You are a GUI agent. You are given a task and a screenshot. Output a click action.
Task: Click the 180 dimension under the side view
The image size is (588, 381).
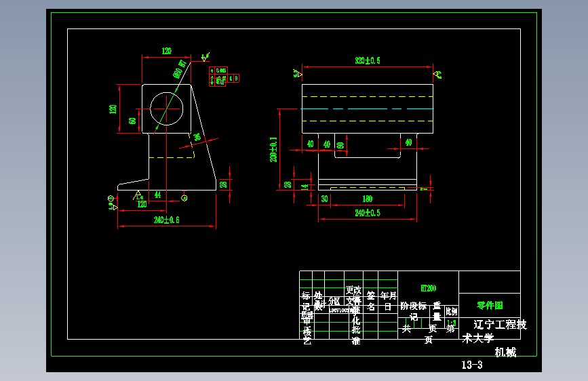(x=368, y=199)
